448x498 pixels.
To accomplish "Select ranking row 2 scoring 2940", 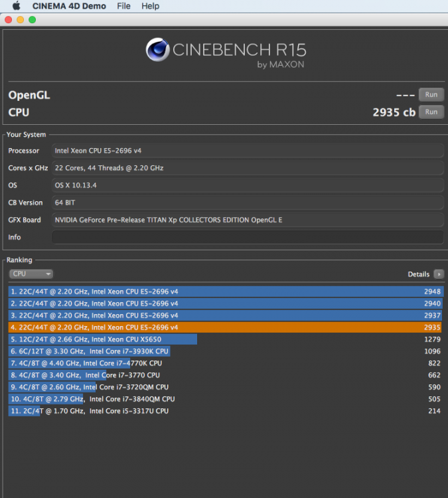I will pos(226,303).
